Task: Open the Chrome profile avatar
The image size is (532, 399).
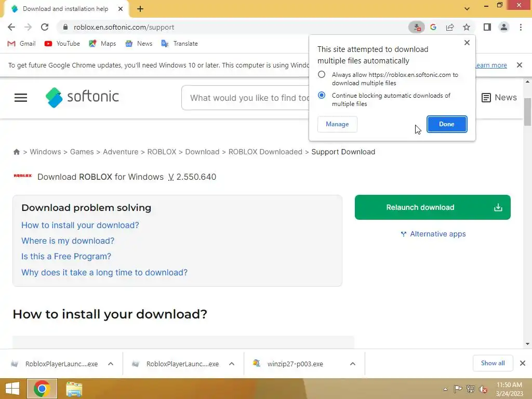Action: pyautogui.click(x=504, y=27)
